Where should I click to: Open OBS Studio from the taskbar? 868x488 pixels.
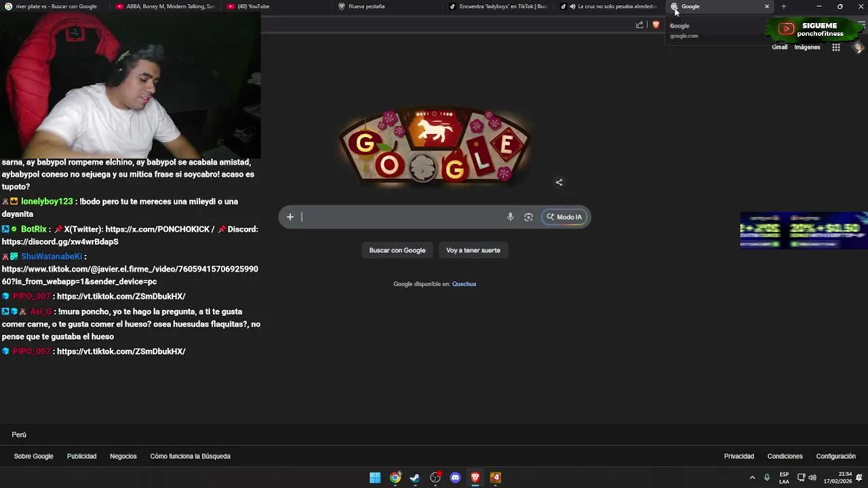[435, 478]
